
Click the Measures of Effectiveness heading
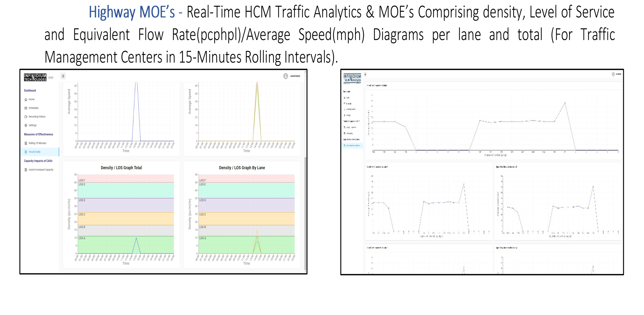pyautogui.click(x=39, y=134)
